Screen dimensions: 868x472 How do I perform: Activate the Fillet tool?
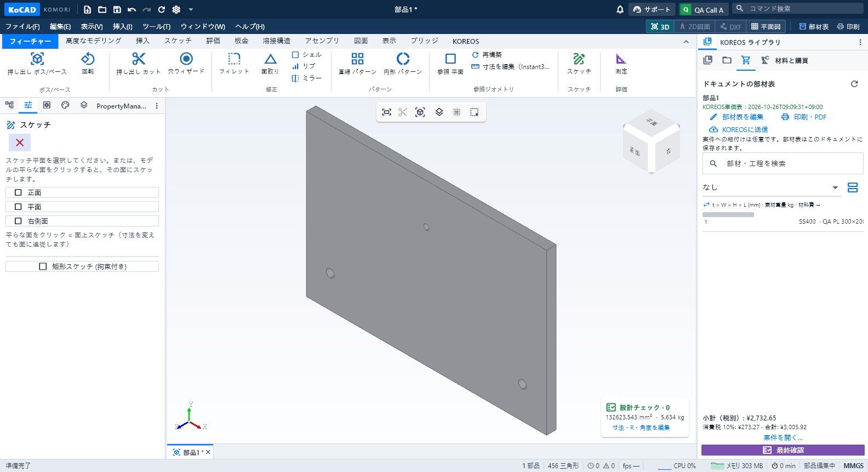click(x=234, y=64)
